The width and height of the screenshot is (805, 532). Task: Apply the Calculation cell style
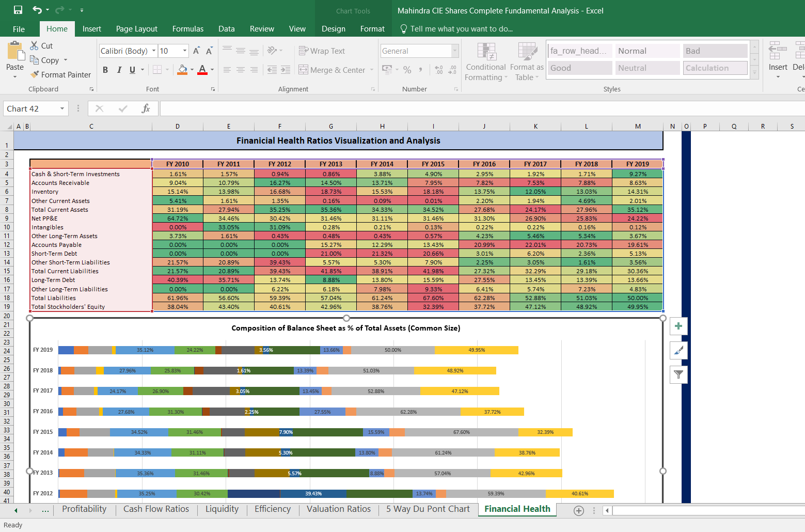715,68
